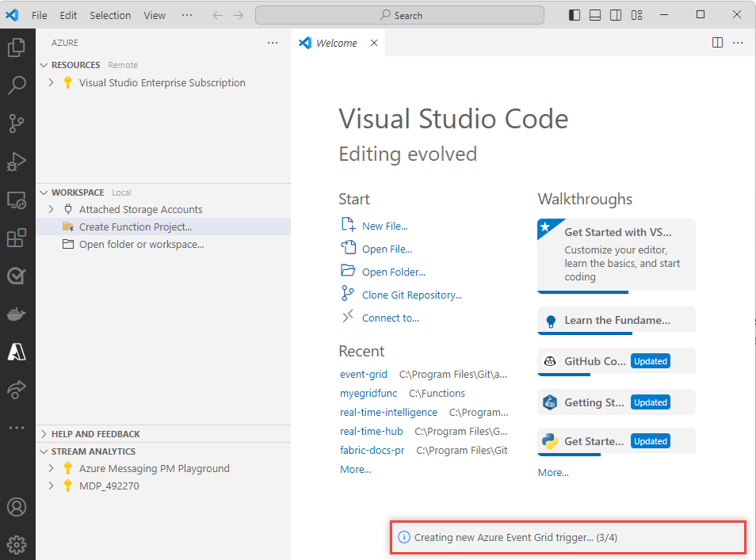Viewport: 756px width, 560px height.
Task: Select the Azure icon in activity bar
Action: 17,352
